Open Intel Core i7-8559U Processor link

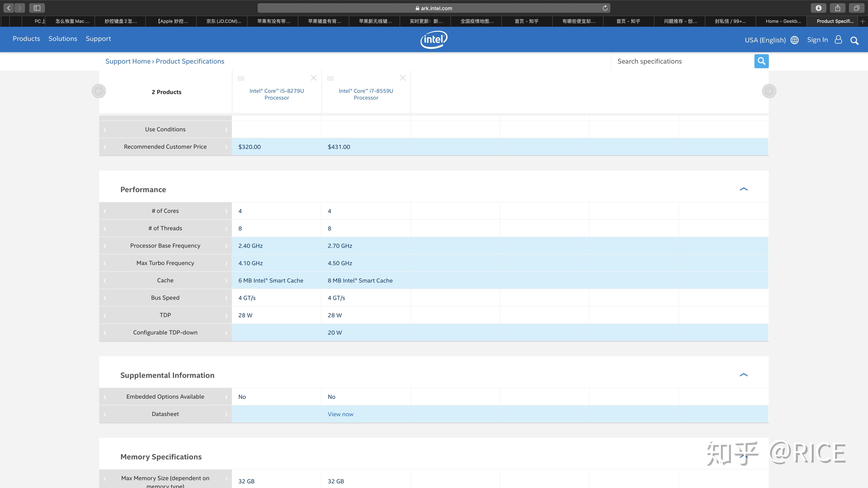366,94
